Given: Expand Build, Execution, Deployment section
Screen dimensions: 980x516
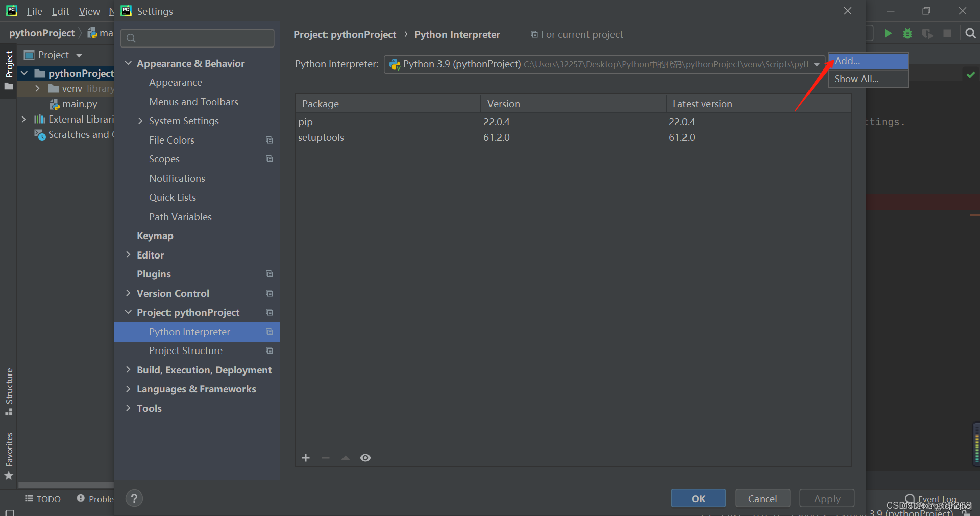Looking at the screenshot, I should [x=128, y=370].
